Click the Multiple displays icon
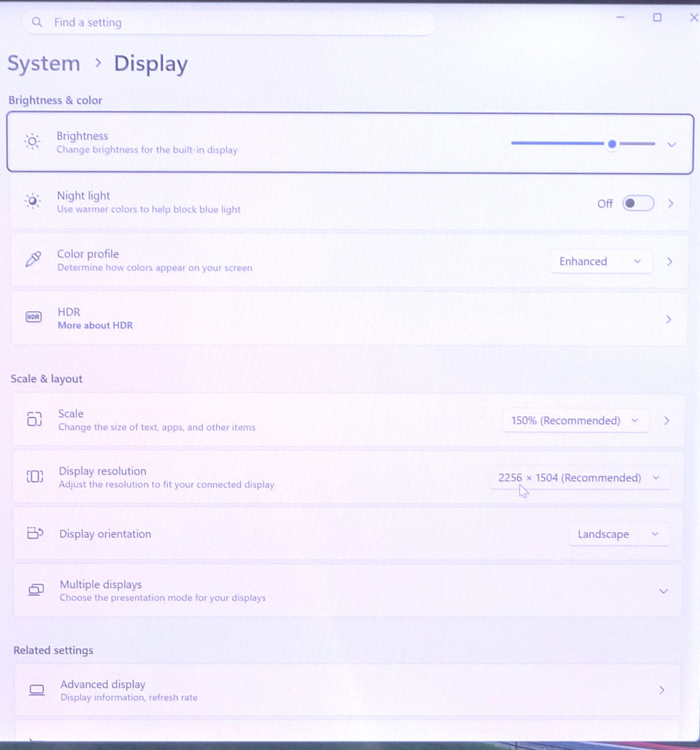Screen dimensions: 700x750 tap(36, 590)
